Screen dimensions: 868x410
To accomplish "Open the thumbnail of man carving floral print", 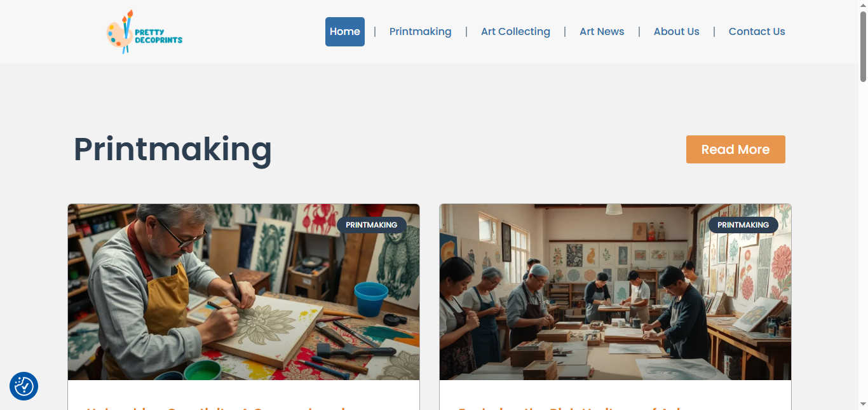I will click(243, 292).
